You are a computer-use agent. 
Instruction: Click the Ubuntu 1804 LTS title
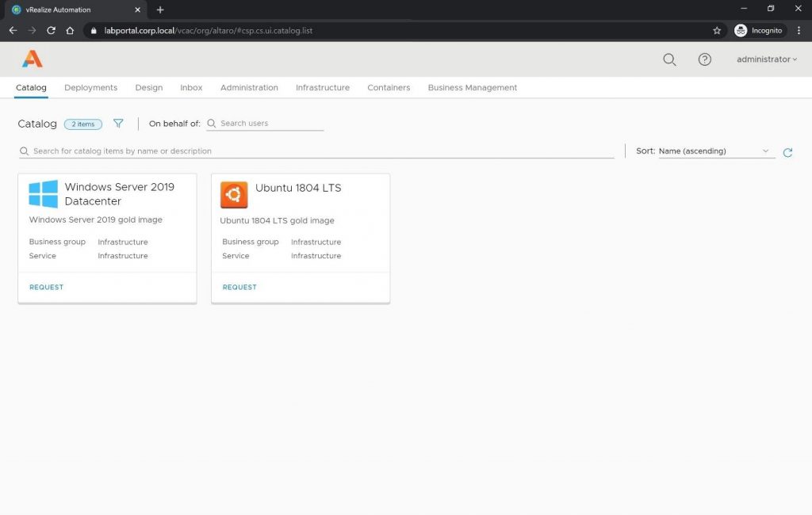(x=298, y=188)
